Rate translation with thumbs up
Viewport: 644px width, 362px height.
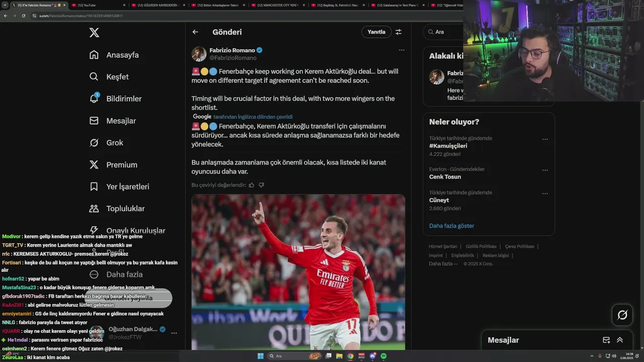[252, 185]
